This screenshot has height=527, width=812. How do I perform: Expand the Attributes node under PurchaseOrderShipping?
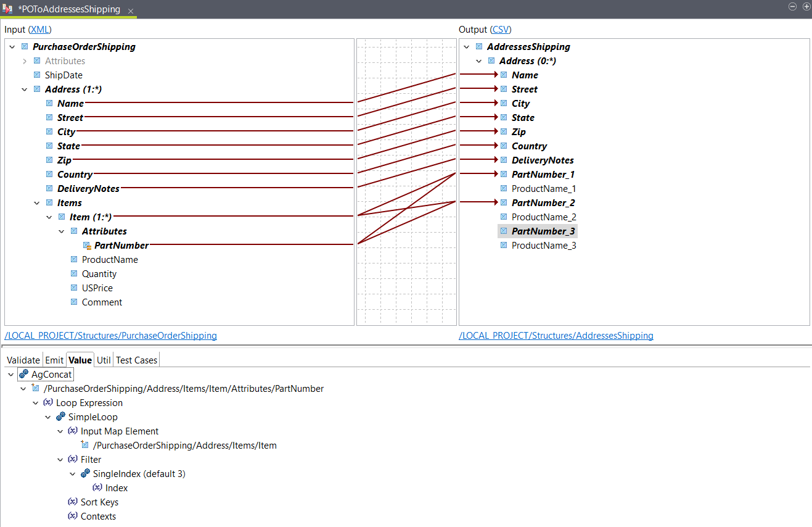pyautogui.click(x=25, y=60)
